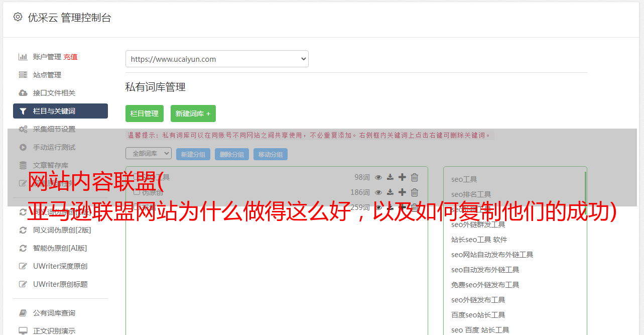The height and width of the screenshot is (335, 644).
Task: Click the 98词 count
Action: tap(362, 177)
